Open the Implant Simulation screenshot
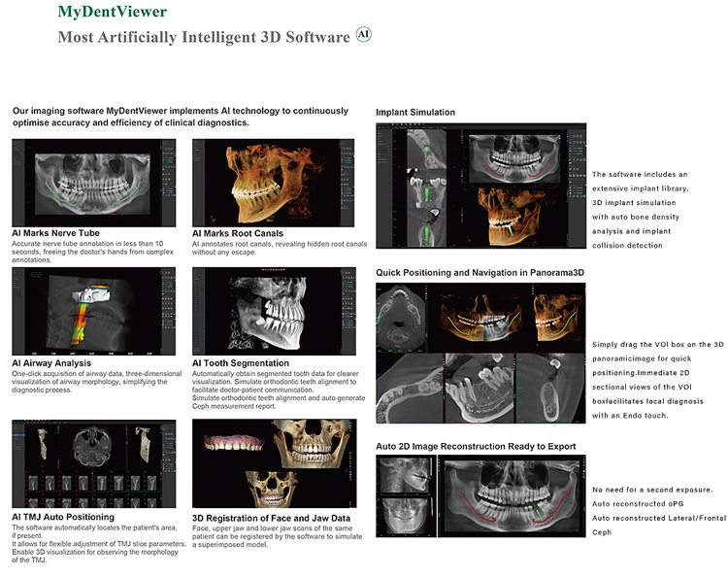Screen dimensions: 728x578 (x=481, y=186)
